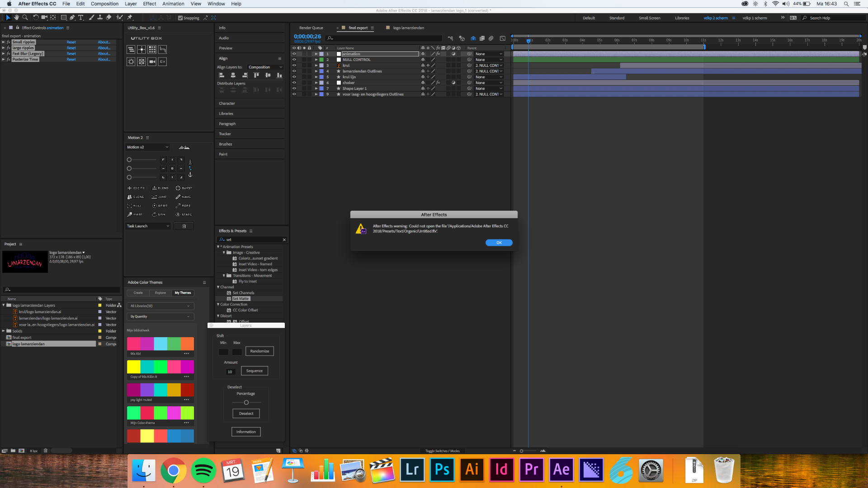Toggle Snapping in the top toolbar
Image resolution: width=868 pixels, height=488 pixels.
tap(180, 18)
